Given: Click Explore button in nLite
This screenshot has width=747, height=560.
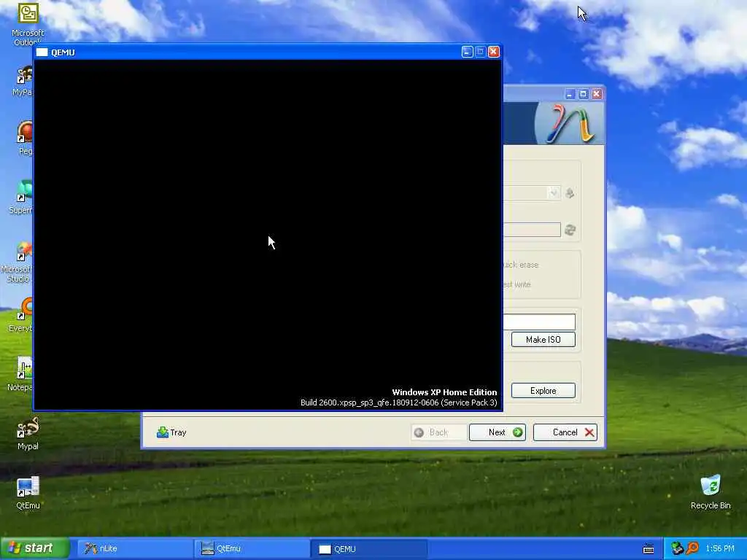Looking at the screenshot, I should (543, 391).
